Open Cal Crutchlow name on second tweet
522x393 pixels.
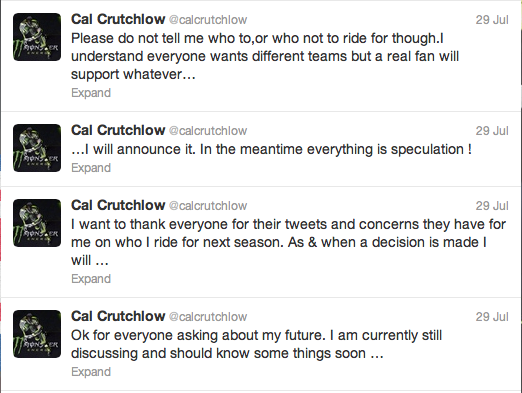point(118,130)
